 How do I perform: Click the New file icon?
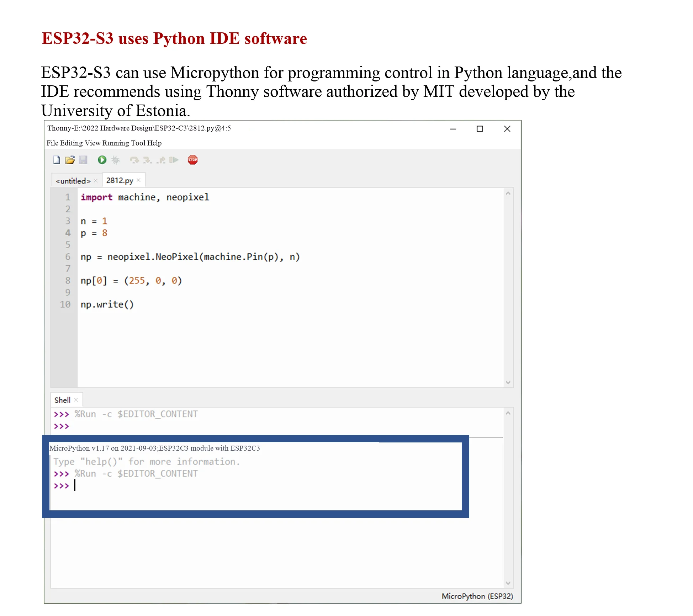(57, 160)
